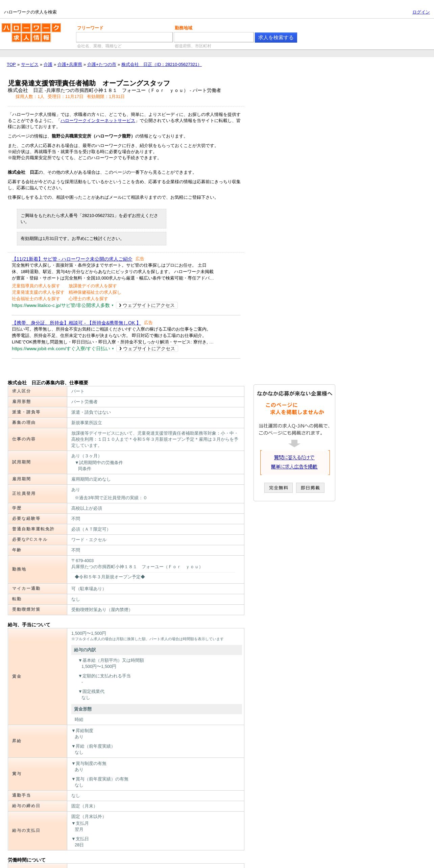Click the 必須（ＡＴ限定可） value
Screen dimensions: 434x868
tap(91, 529)
